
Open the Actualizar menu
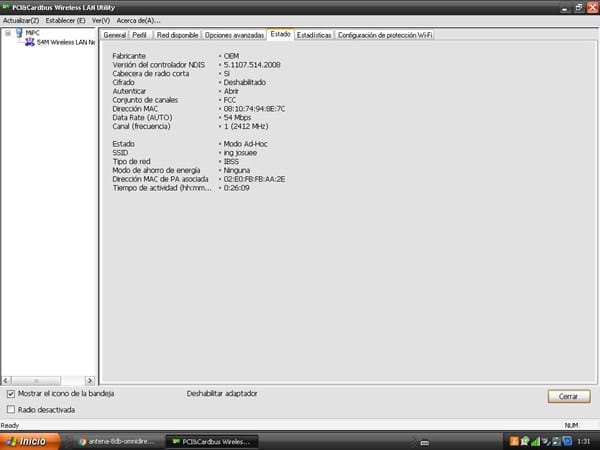tap(20, 20)
